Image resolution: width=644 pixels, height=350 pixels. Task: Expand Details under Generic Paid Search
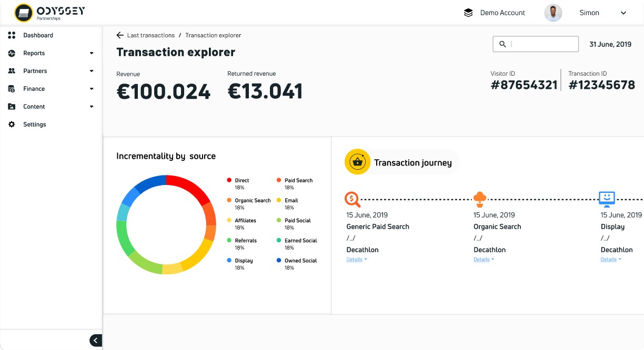point(356,260)
